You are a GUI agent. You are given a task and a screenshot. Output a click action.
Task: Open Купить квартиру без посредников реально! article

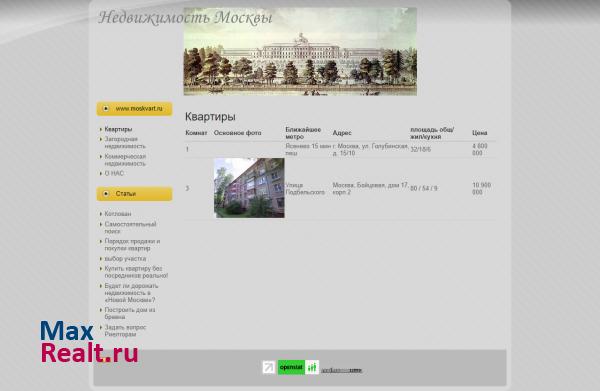[x=136, y=272]
